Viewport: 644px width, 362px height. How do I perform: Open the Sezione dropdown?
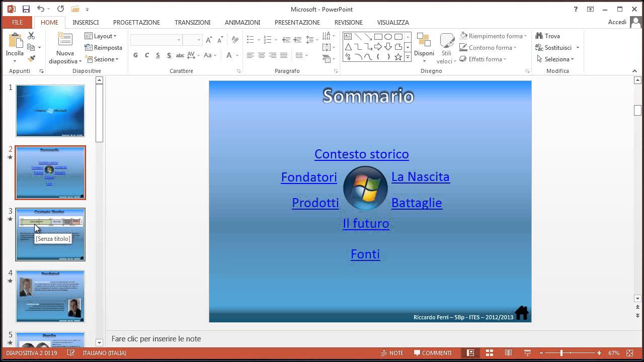pos(102,59)
